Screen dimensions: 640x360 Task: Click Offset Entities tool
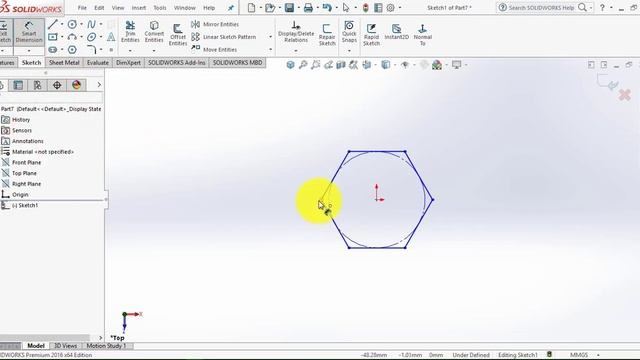[178, 35]
